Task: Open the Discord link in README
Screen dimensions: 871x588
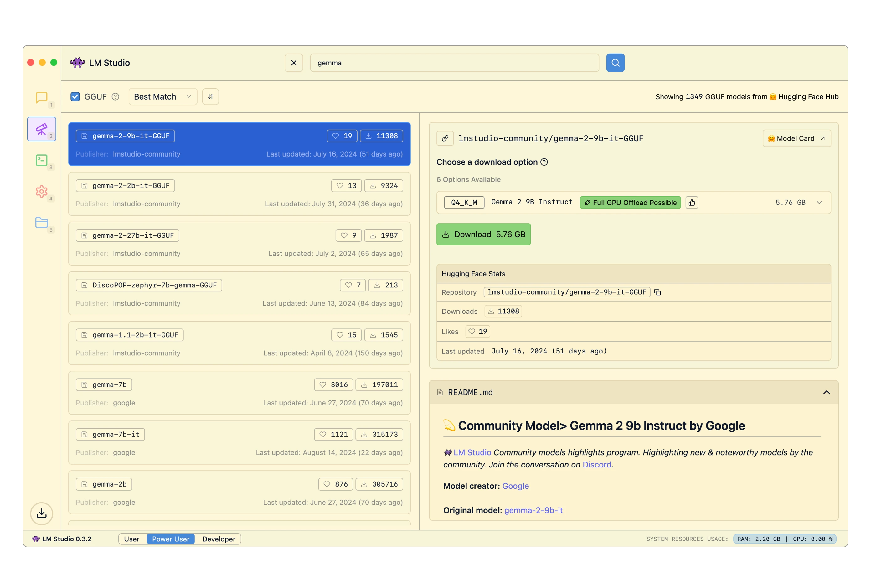Action: [597, 465]
